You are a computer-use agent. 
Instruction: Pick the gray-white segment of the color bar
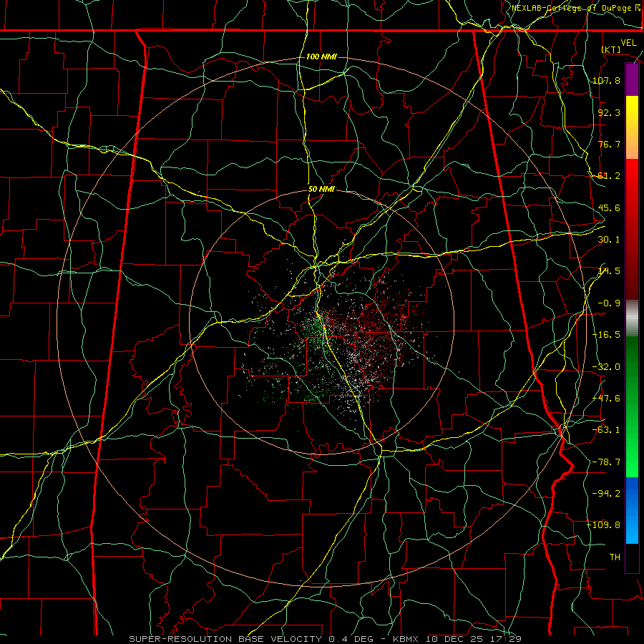click(x=632, y=318)
